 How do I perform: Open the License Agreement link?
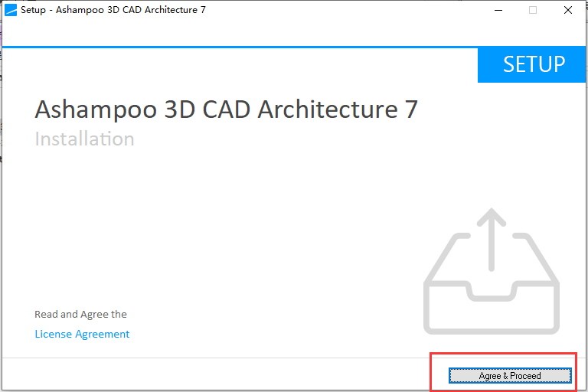[82, 334]
